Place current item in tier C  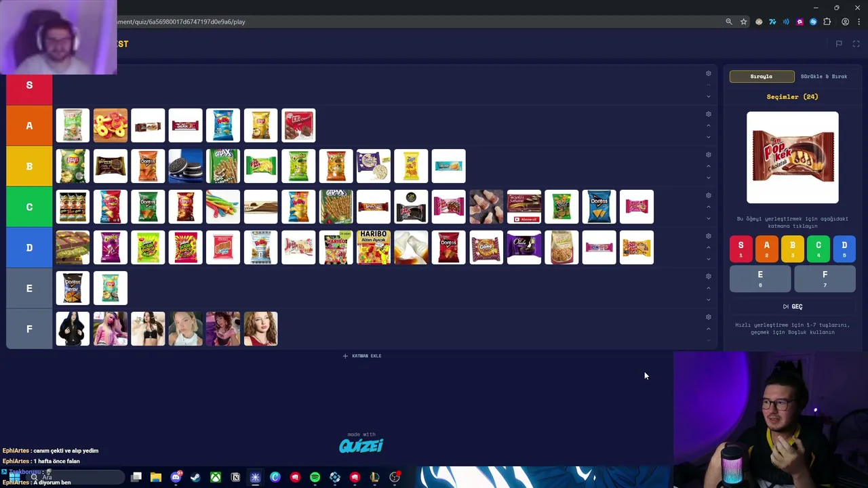point(818,249)
